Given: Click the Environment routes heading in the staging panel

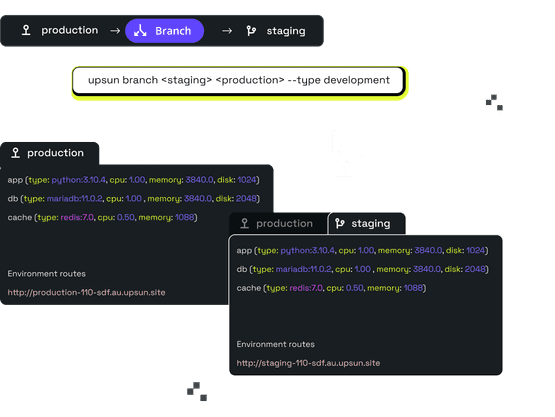Looking at the screenshot, I should point(276,344).
